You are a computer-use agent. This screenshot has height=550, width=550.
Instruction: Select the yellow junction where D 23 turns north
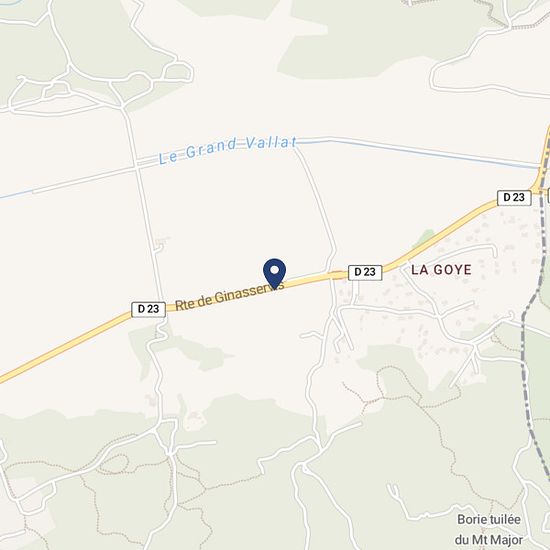(x=538, y=182)
